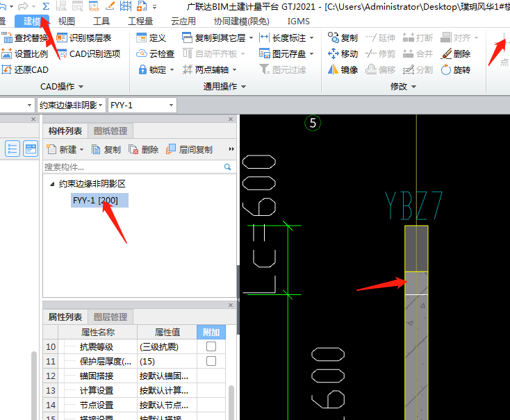
Task: Click the 锁定 lock icon
Action: 142,69
